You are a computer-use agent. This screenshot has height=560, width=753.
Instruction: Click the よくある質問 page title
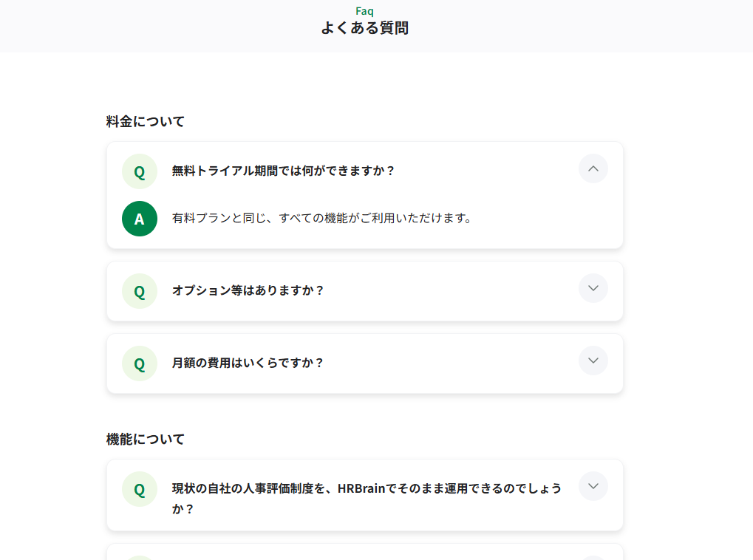364,28
